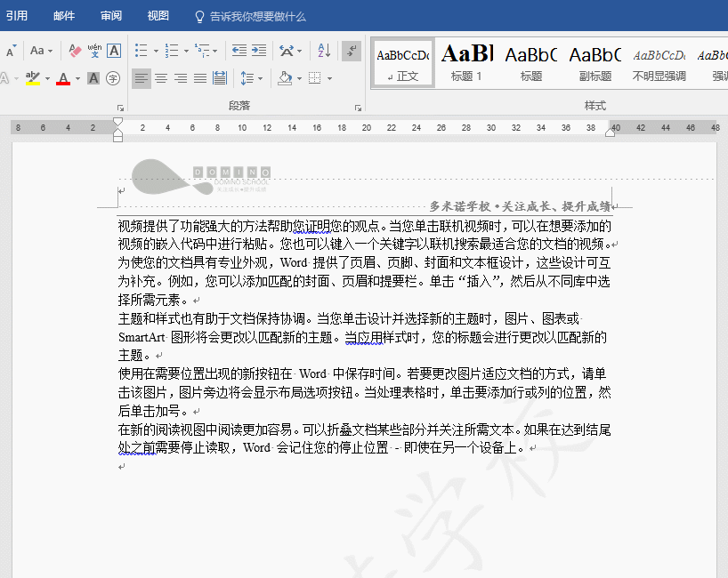Screen dimensions: 728x578
Task: Apply Character Border to text
Action: (114, 51)
